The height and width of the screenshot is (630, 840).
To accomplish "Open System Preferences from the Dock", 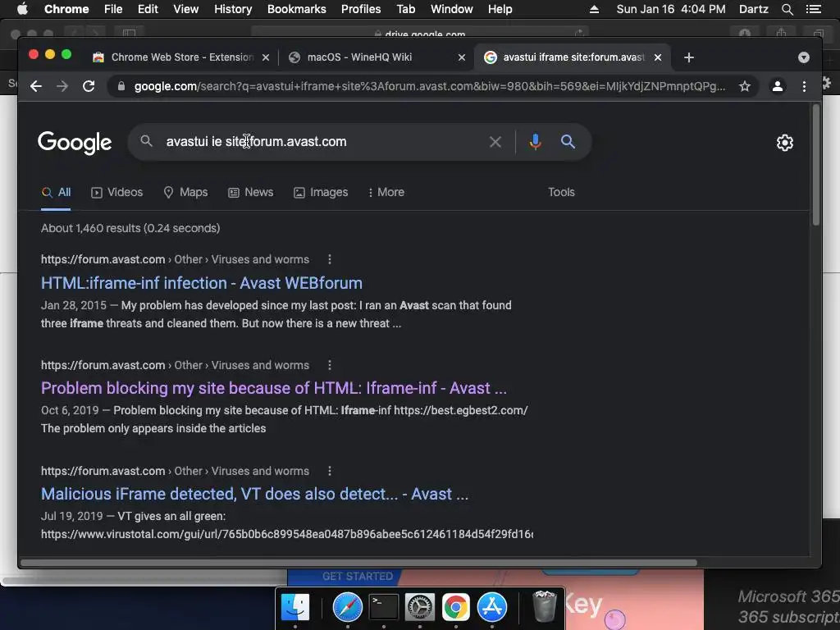I will 419,607.
